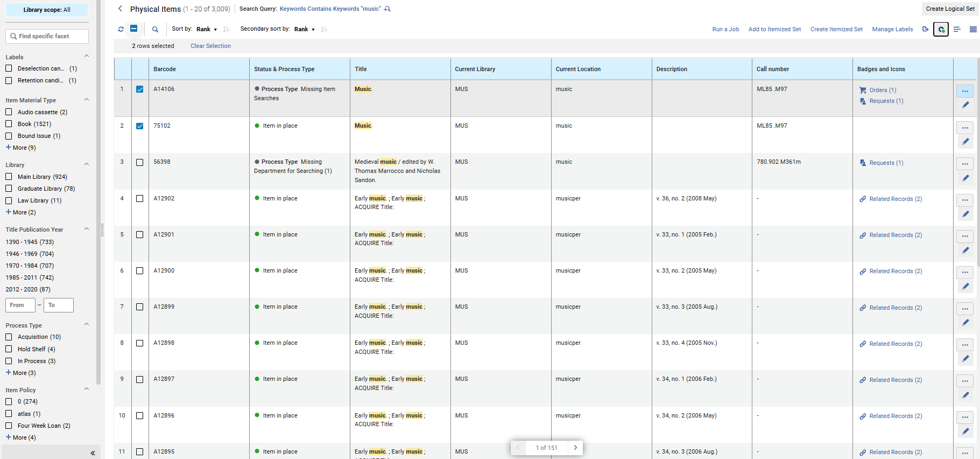Check the Hold Shelf process type facet
Screen dimensions: 980x459
9,349
